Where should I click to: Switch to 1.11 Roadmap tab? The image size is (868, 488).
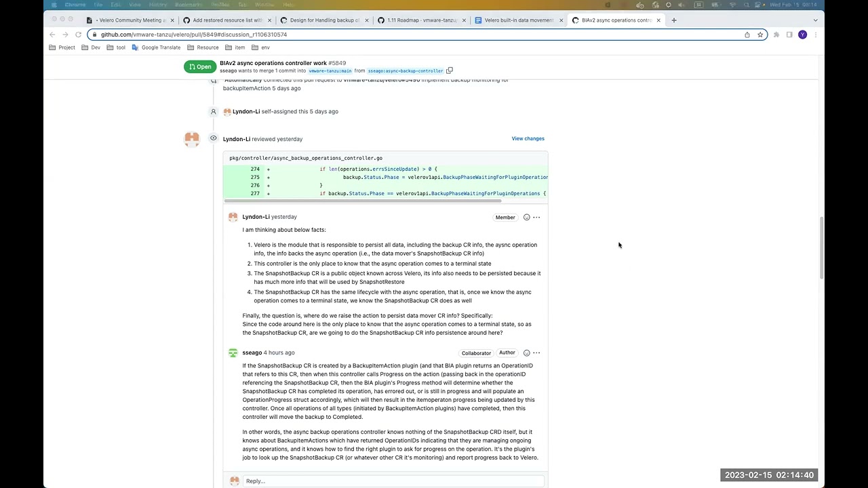422,20
